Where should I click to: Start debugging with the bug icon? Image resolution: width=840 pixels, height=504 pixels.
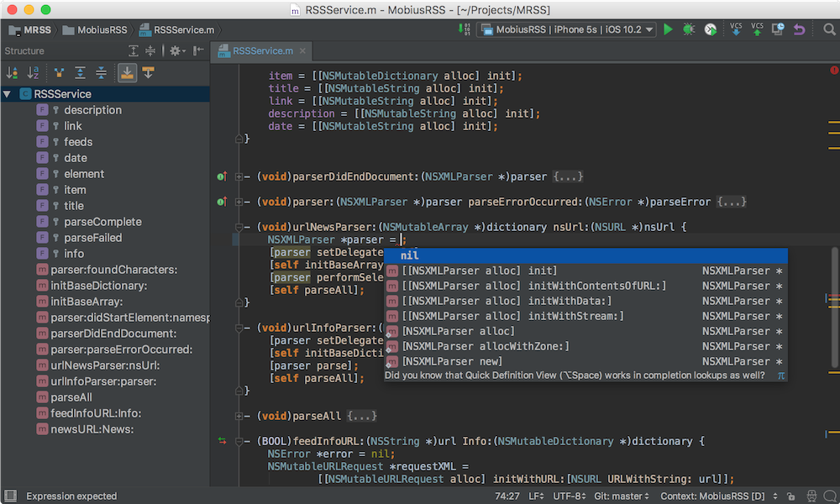tap(689, 29)
